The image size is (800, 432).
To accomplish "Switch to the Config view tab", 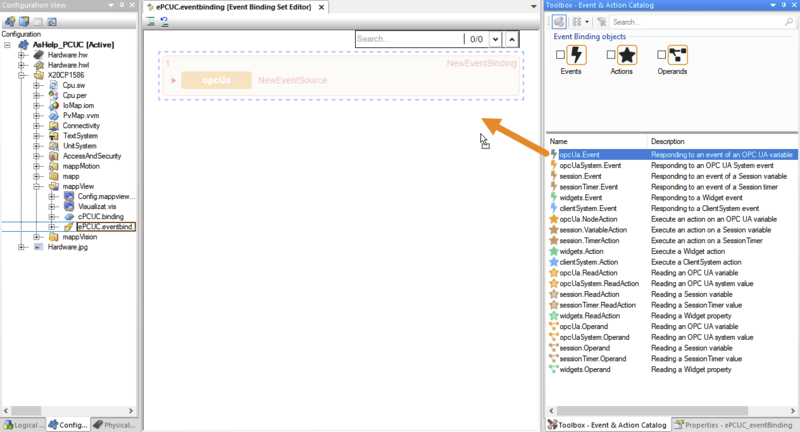I will pos(68,425).
